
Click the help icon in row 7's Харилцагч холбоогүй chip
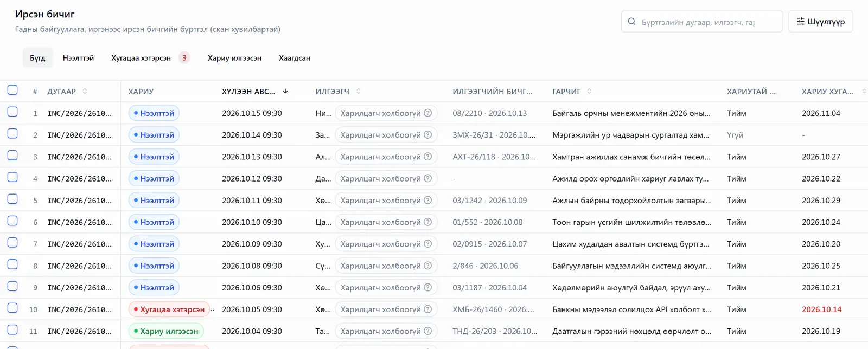[x=428, y=244]
